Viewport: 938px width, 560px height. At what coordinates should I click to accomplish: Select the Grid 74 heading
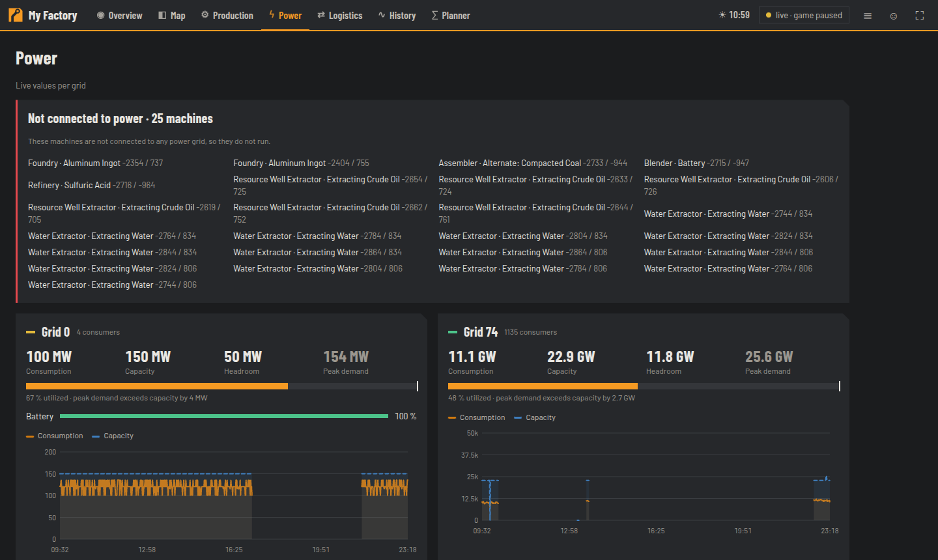point(481,332)
